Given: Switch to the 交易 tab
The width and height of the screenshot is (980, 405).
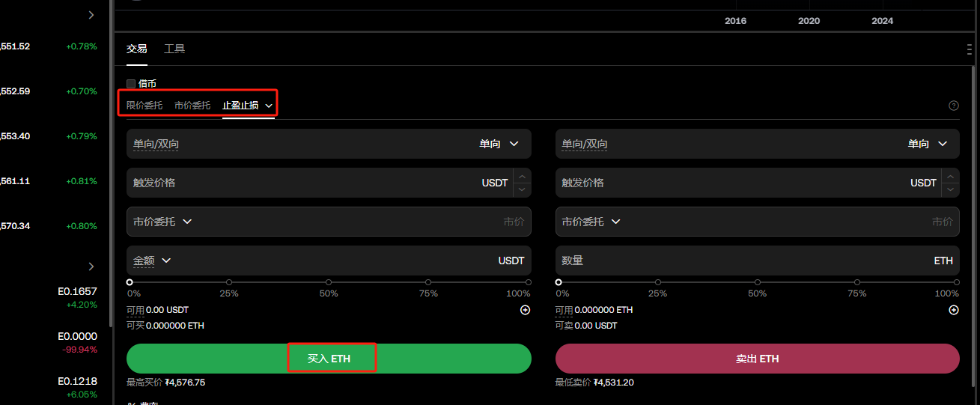Looking at the screenshot, I should [137, 49].
